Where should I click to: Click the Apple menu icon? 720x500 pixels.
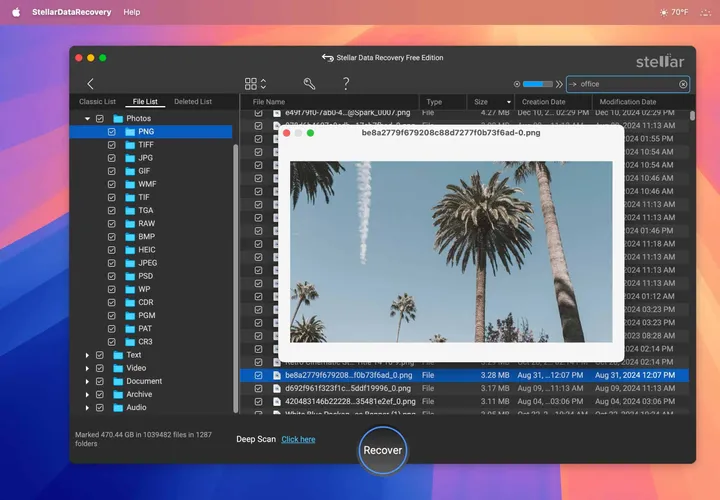point(15,12)
